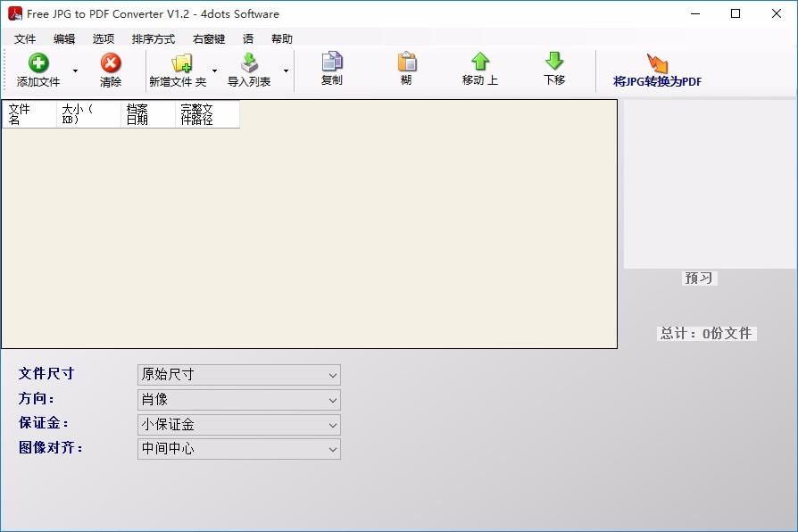Click the Move Down (下移) green arrow

[554, 61]
